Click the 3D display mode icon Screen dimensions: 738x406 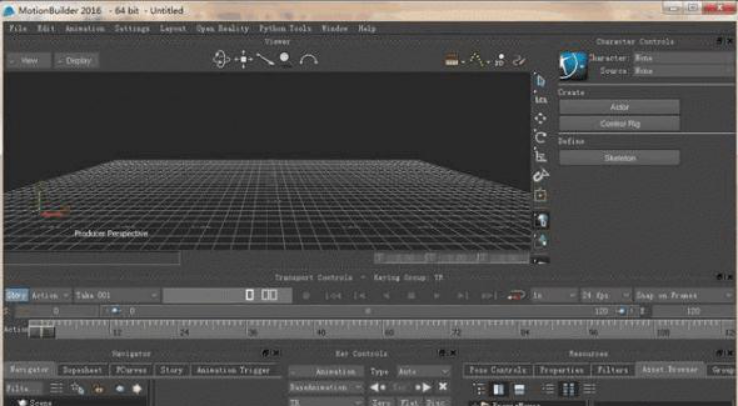click(500, 60)
